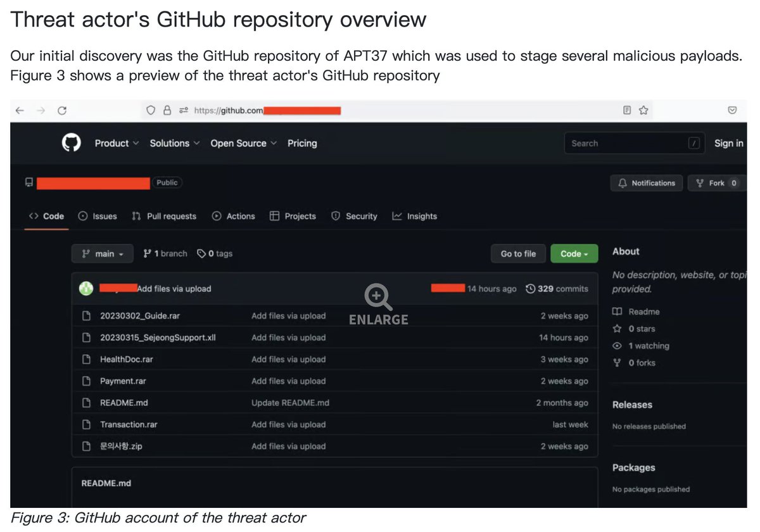Screen dimensions: 760x532
Task: Click the 0 forks link
Action: pyautogui.click(x=634, y=363)
